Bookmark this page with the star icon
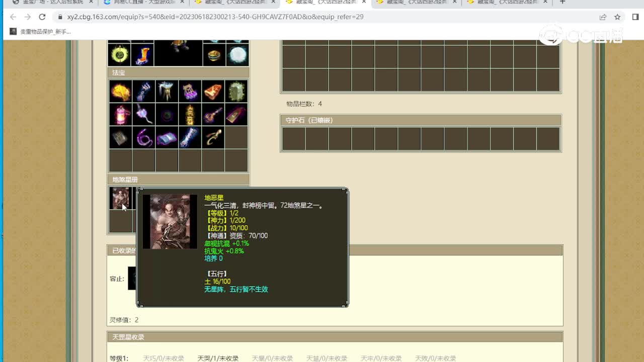 [x=617, y=17]
